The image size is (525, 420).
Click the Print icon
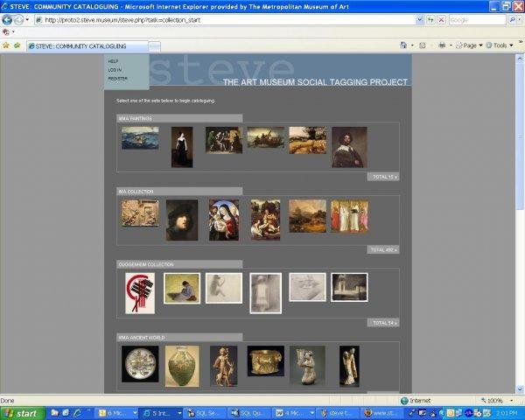[442, 45]
